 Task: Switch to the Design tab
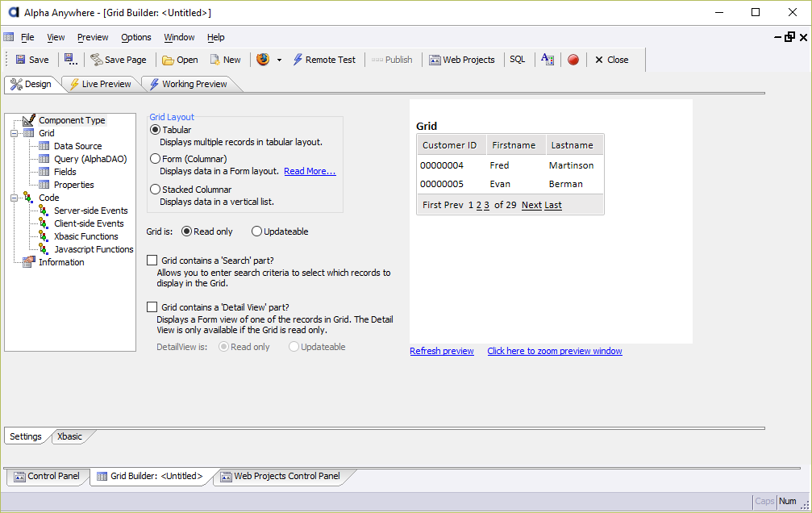31,84
